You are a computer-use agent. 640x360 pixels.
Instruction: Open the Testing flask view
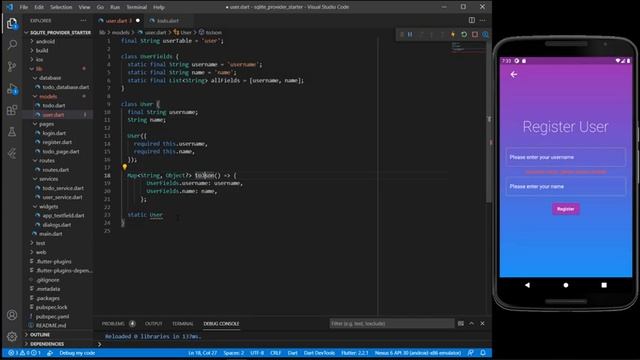coord(12,132)
